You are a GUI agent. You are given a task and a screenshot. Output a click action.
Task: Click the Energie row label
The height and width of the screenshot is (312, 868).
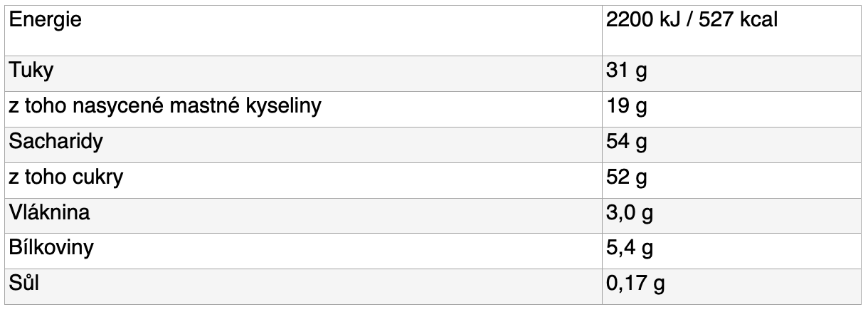tap(44, 21)
